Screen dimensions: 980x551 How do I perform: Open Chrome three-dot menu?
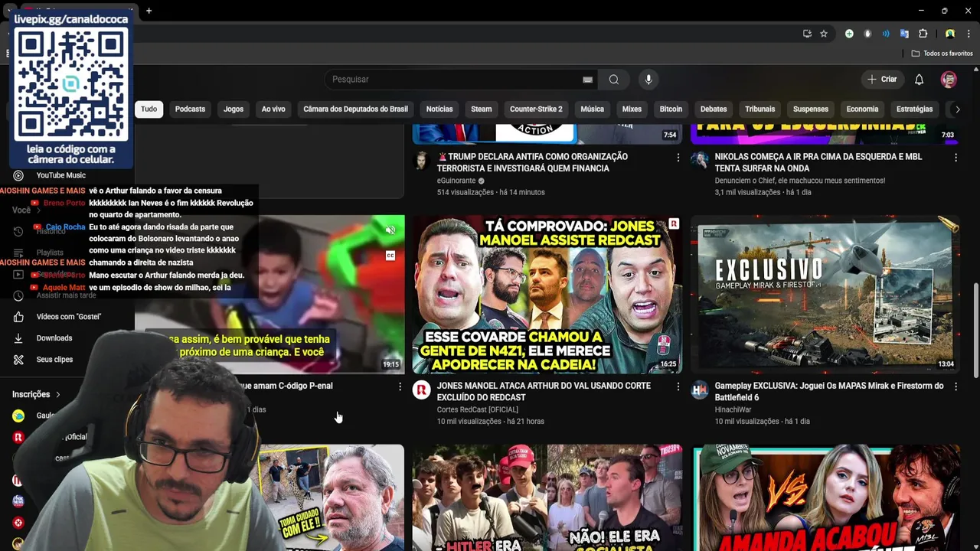[x=967, y=34]
